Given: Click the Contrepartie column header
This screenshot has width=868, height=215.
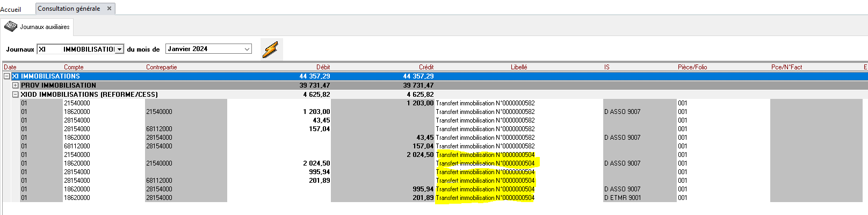Looking at the screenshot, I should [161, 67].
